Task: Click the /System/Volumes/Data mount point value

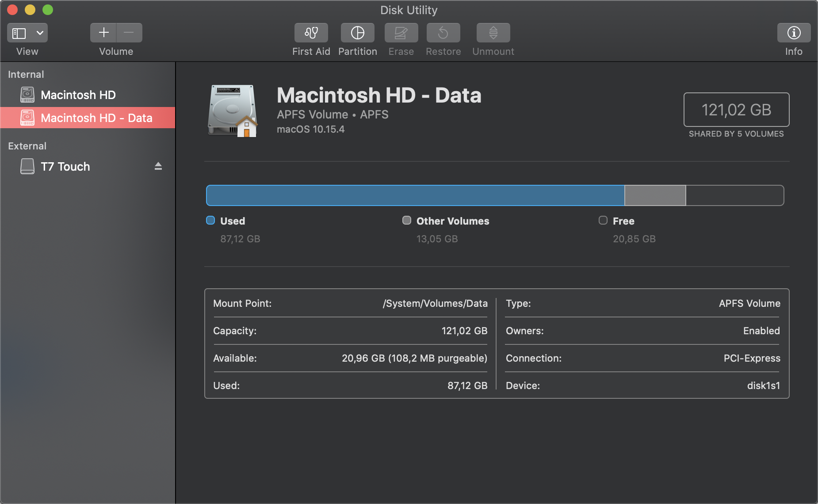Action: point(435,303)
